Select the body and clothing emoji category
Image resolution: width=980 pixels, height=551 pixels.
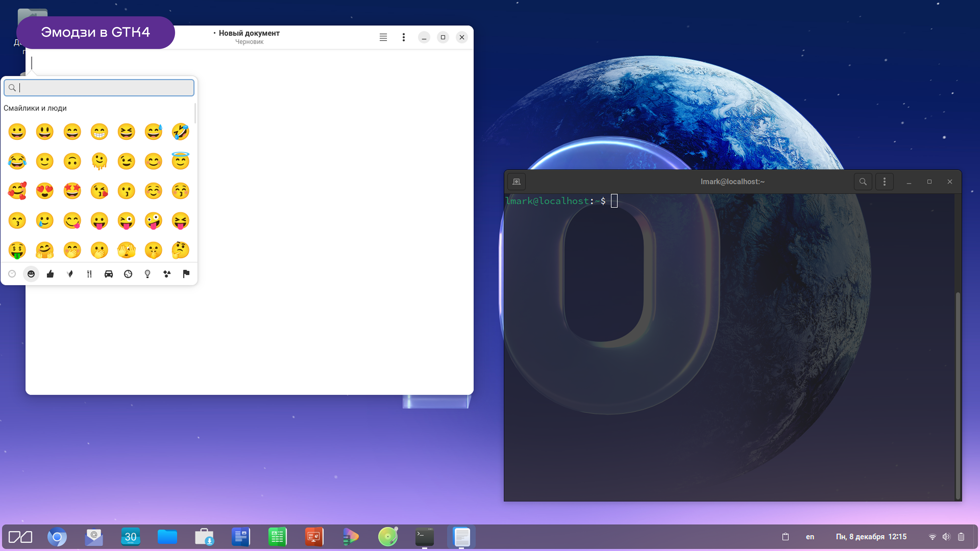pos(50,274)
